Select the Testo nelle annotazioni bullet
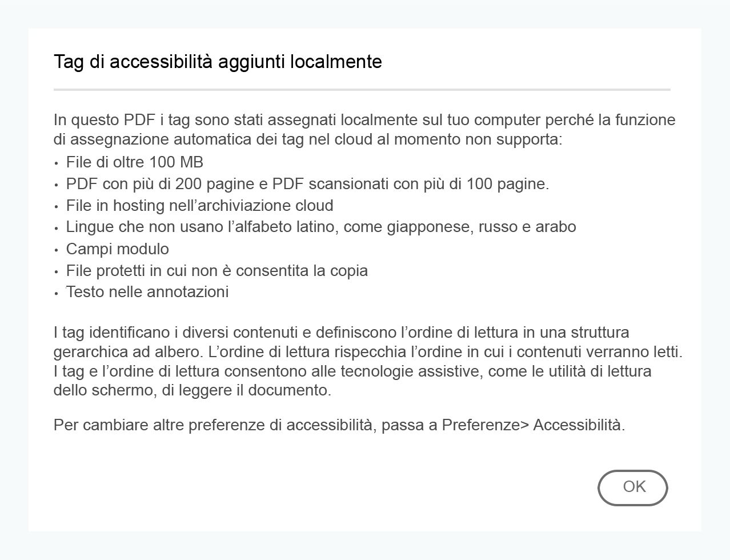This screenshot has height=560, width=730. 147,291
